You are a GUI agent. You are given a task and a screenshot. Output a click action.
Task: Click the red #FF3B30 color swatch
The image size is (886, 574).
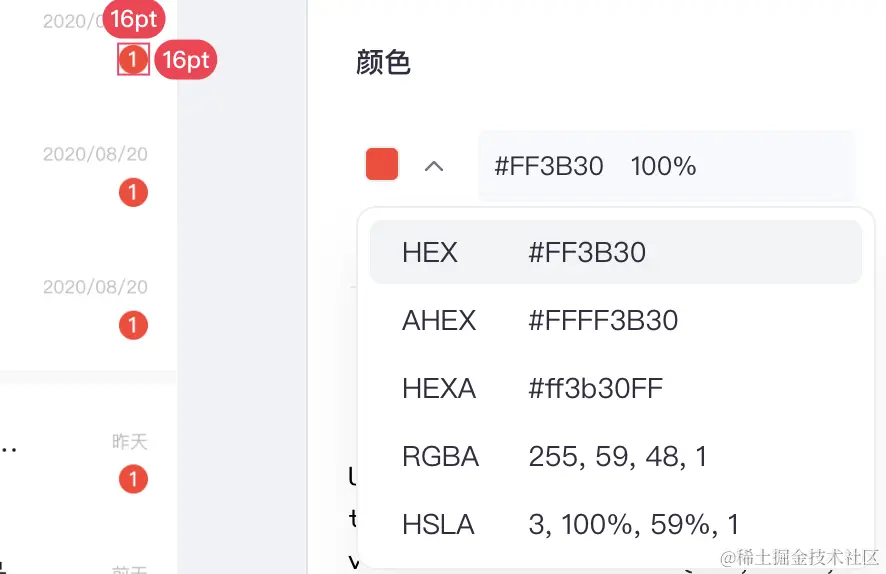coord(382,165)
